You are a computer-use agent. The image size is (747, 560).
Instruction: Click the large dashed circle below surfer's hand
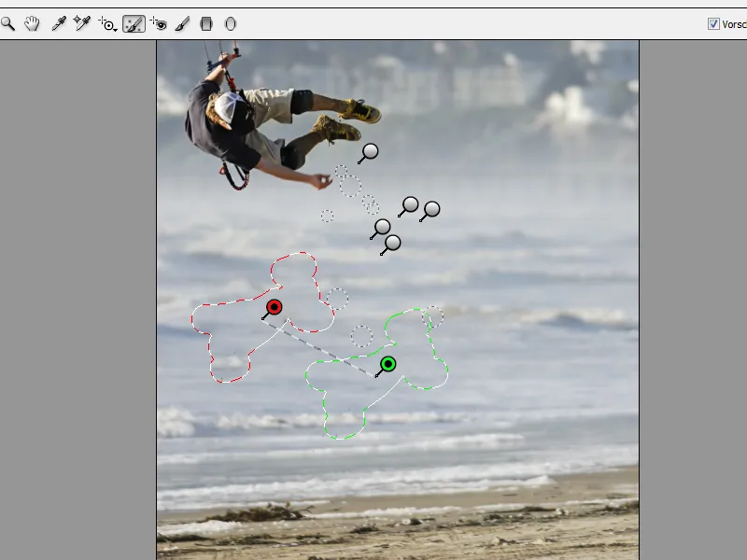[351, 186]
